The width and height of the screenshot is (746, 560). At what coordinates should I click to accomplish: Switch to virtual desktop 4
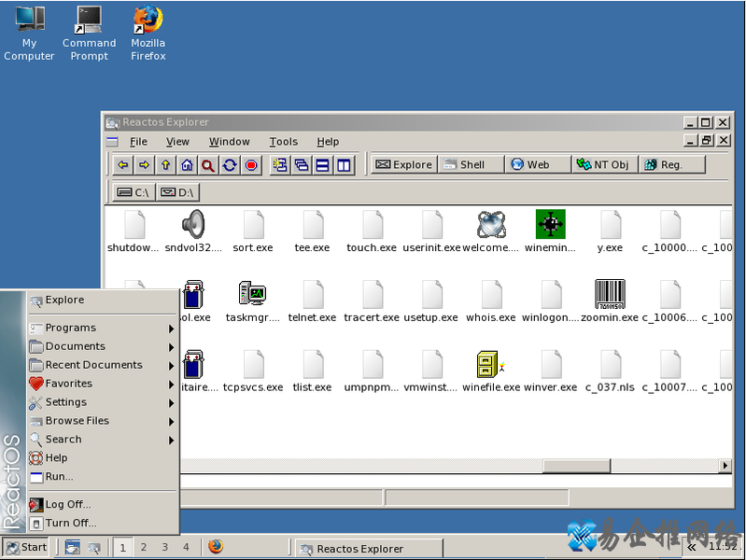pos(186,547)
